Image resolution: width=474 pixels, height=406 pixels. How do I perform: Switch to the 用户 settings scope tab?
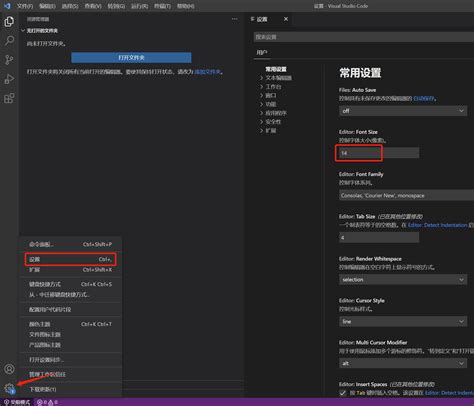pos(262,52)
